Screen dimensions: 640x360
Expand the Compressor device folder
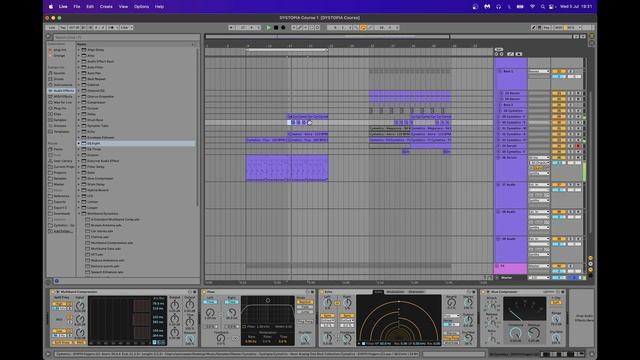tap(79, 102)
